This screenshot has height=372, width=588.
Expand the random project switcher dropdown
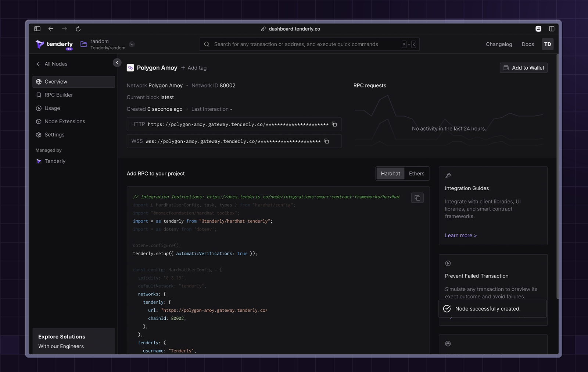coord(132,44)
